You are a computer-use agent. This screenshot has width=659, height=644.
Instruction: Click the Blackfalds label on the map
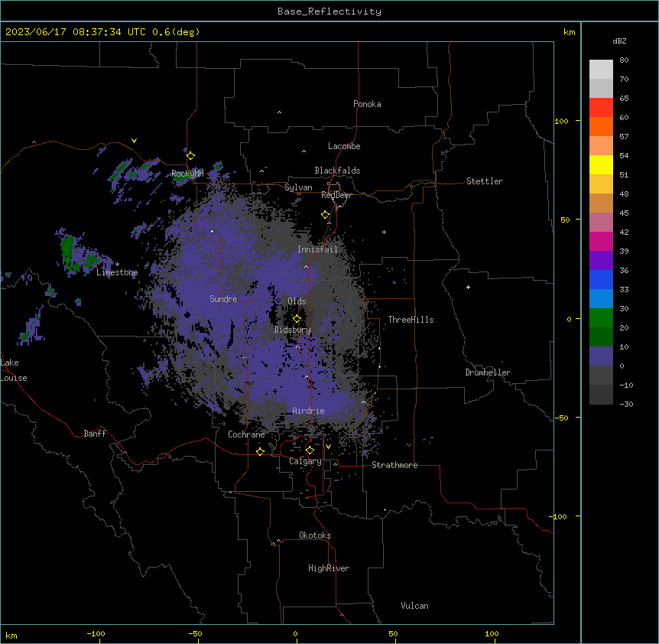pyautogui.click(x=337, y=171)
